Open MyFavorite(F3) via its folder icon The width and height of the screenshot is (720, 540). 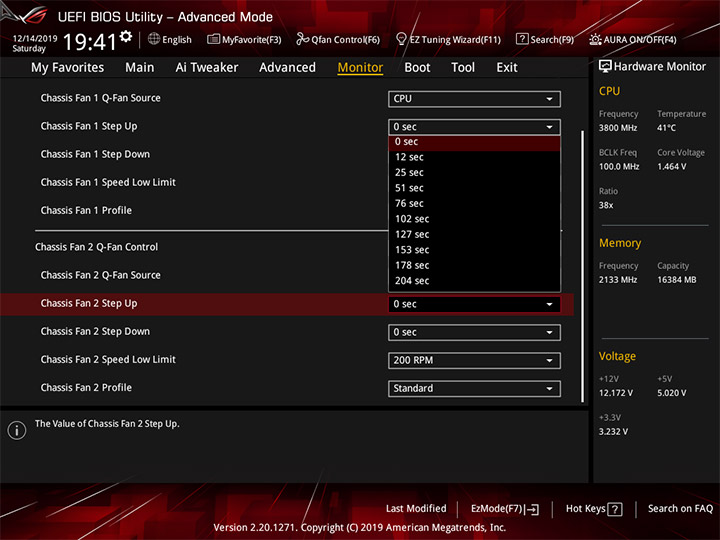pos(213,39)
